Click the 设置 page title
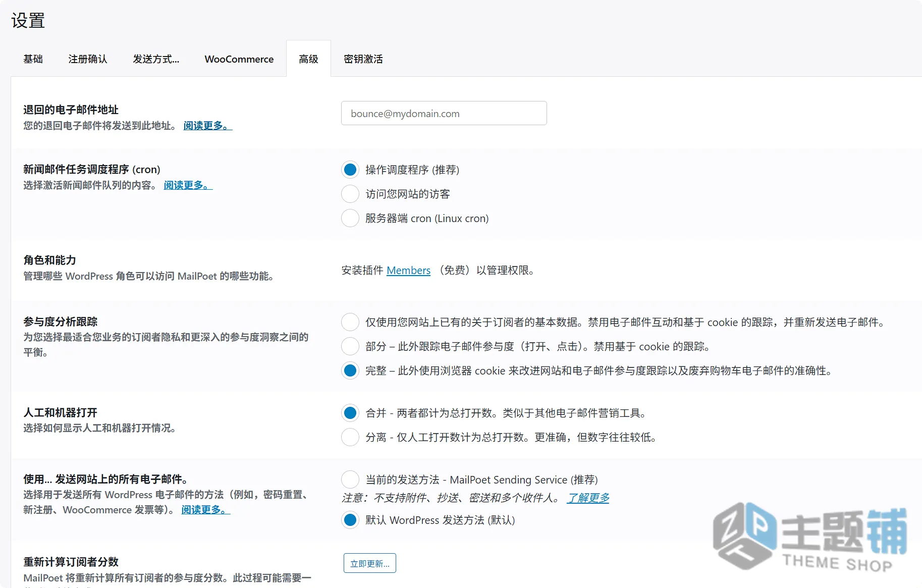Viewport: 922px width, 588px height. (28, 21)
